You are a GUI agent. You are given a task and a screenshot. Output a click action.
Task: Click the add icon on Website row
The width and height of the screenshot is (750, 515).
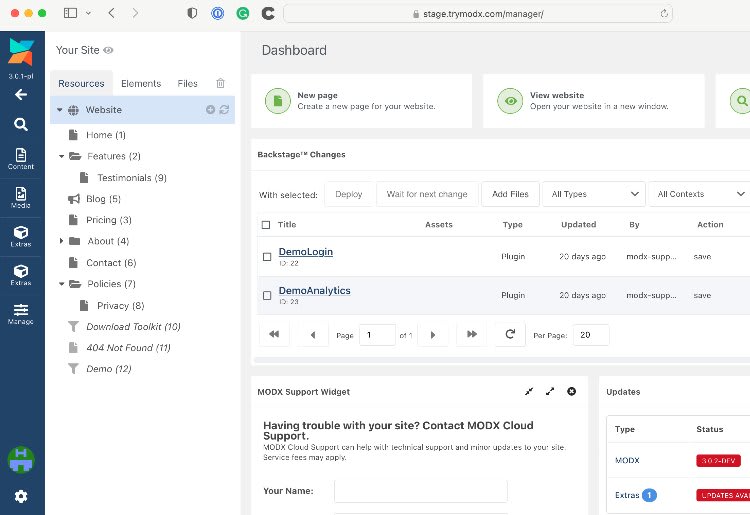point(210,110)
